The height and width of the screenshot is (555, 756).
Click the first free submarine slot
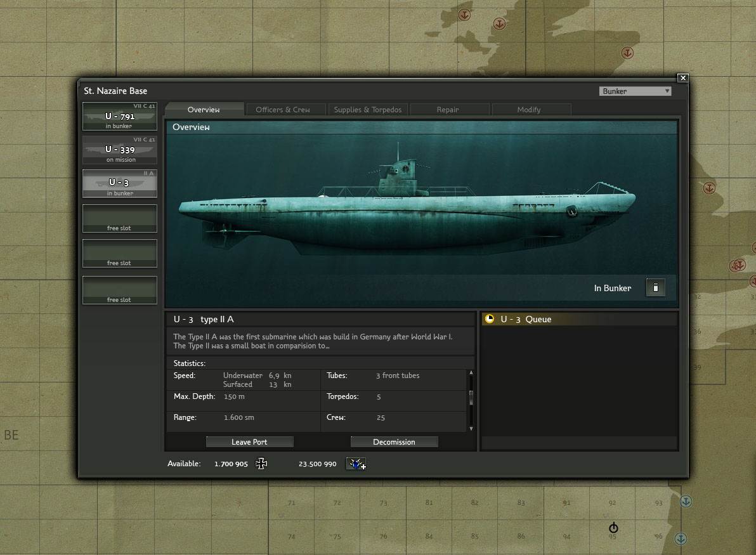120,219
